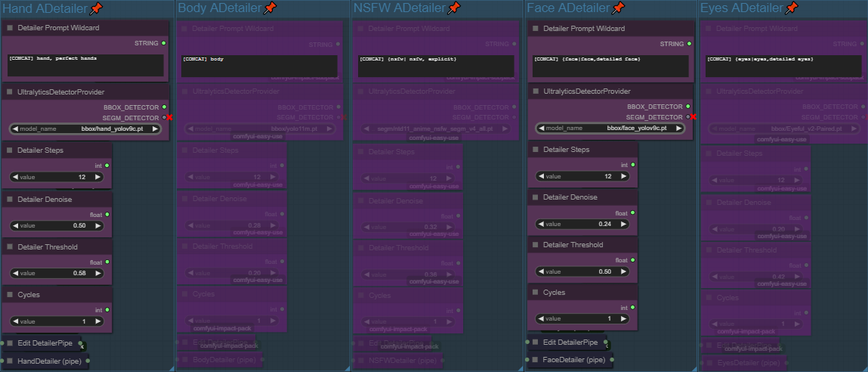Edit Body prompt '[CONCAT] body' text box
Image resolution: width=868 pixels, height=372 pixels.
tap(260, 66)
